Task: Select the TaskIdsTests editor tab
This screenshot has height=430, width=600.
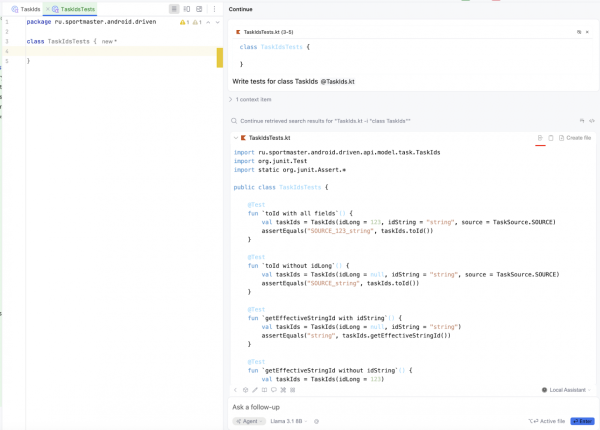Action: pyautogui.click(x=76, y=9)
